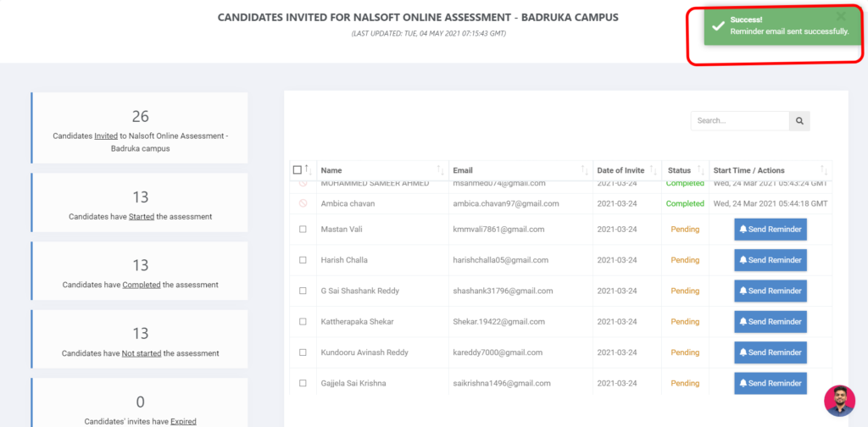Tick Gajjela Sai Krishna checkbox
This screenshot has width=868, height=427.
tap(303, 383)
